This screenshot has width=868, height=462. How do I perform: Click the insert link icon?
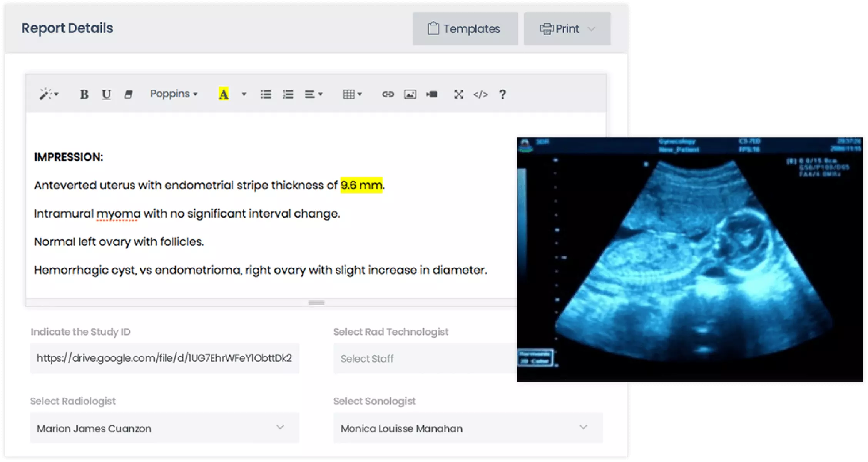click(x=388, y=94)
